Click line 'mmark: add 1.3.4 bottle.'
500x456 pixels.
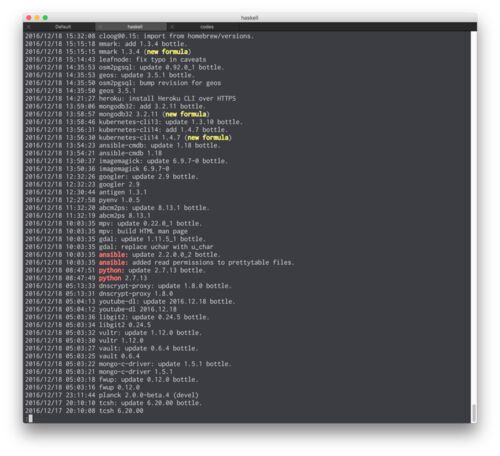pos(143,44)
